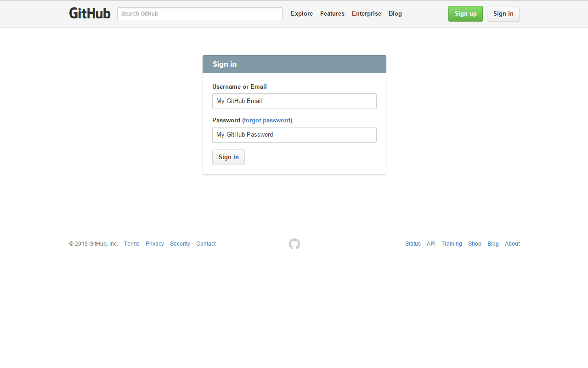Open the forgot password link
588x368 pixels.
(267, 120)
